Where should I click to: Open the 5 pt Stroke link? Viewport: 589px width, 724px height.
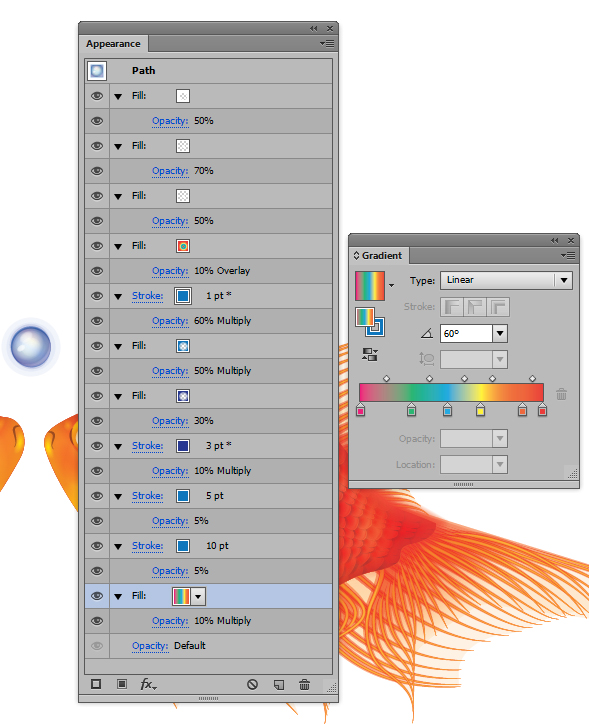[147, 495]
